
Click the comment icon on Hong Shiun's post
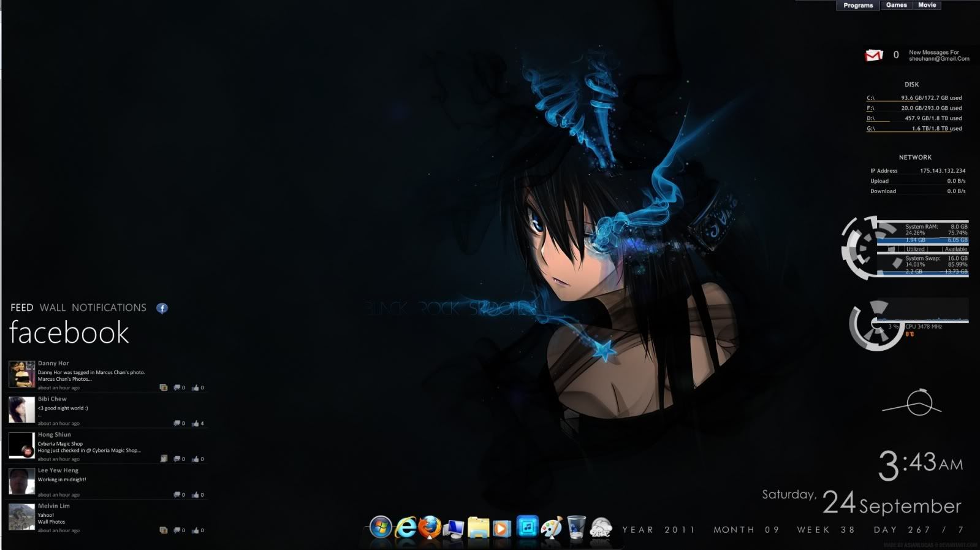[x=177, y=459]
